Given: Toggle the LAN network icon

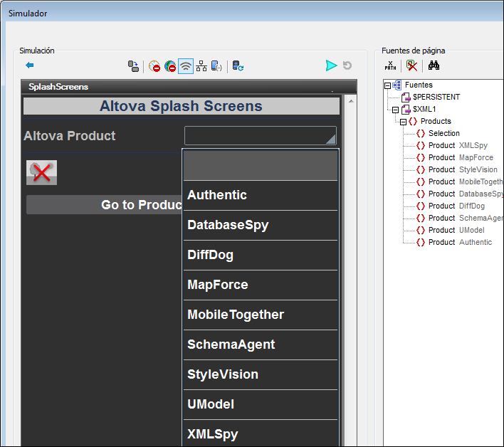Looking at the screenshot, I should pyautogui.click(x=201, y=66).
